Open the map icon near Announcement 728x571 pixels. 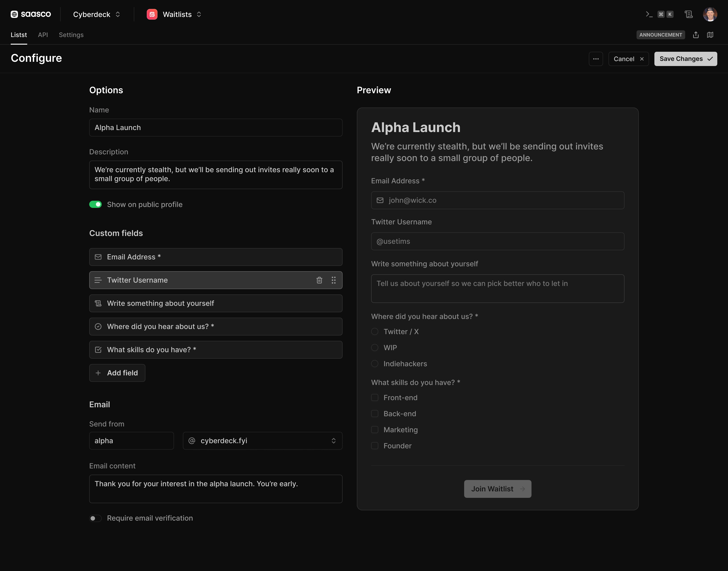pyautogui.click(x=710, y=35)
